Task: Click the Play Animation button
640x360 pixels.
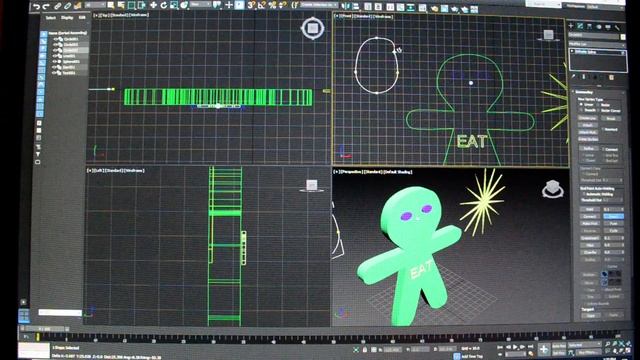Action: (x=515, y=347)
